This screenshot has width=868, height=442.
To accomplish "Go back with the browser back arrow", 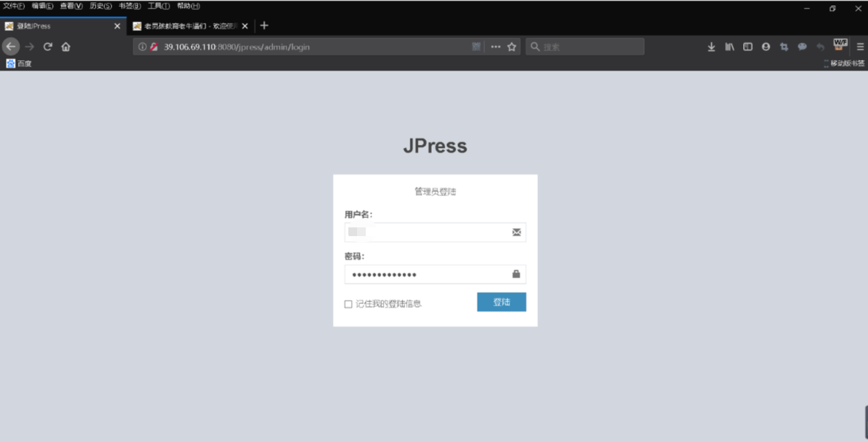I will click(x=11, y=46).
